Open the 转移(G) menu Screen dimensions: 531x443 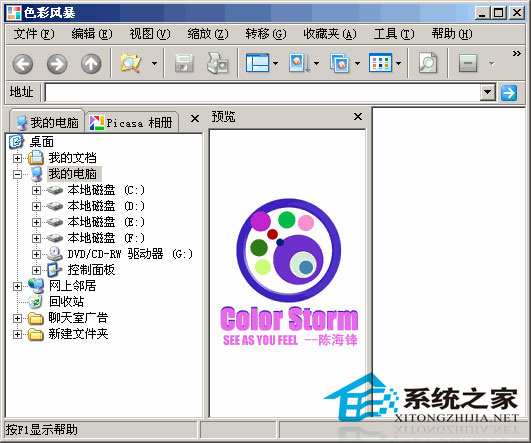coord(266,34)
